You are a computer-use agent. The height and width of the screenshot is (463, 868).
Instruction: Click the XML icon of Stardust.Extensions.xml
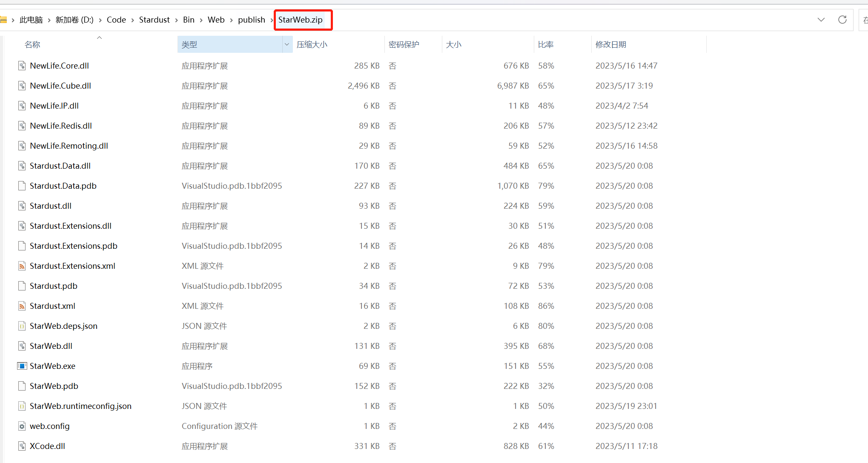coord(22,266)
